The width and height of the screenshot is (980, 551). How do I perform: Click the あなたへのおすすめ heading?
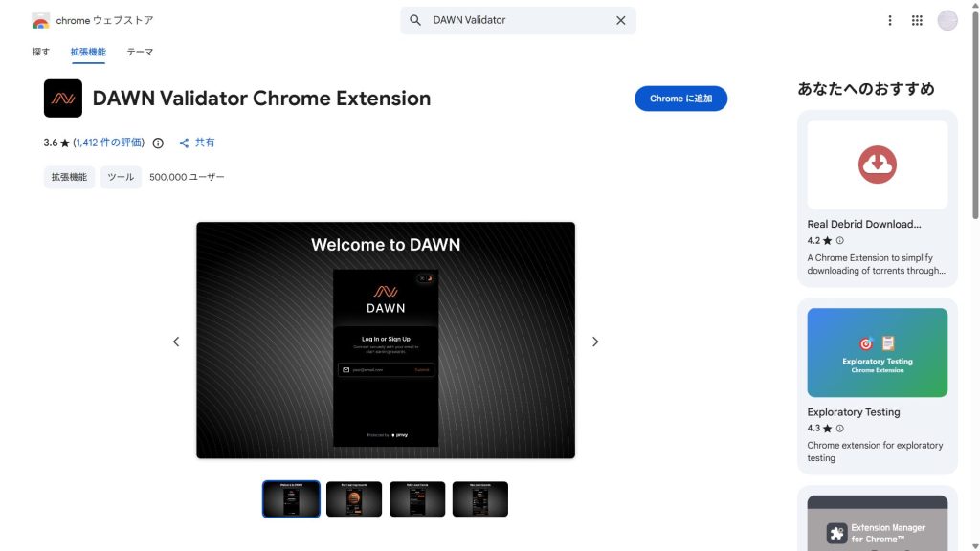[x=865, y=89]
